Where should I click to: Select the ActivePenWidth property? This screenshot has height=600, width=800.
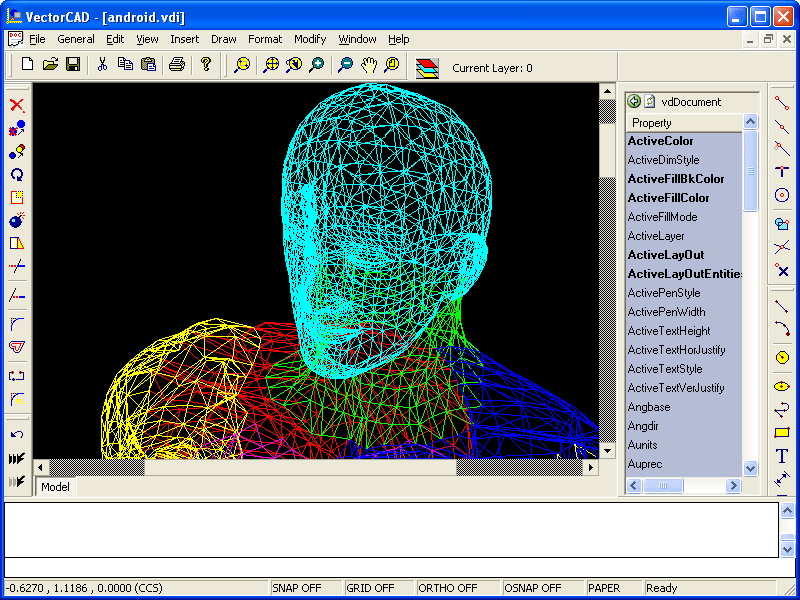click(x=684, y=312)
